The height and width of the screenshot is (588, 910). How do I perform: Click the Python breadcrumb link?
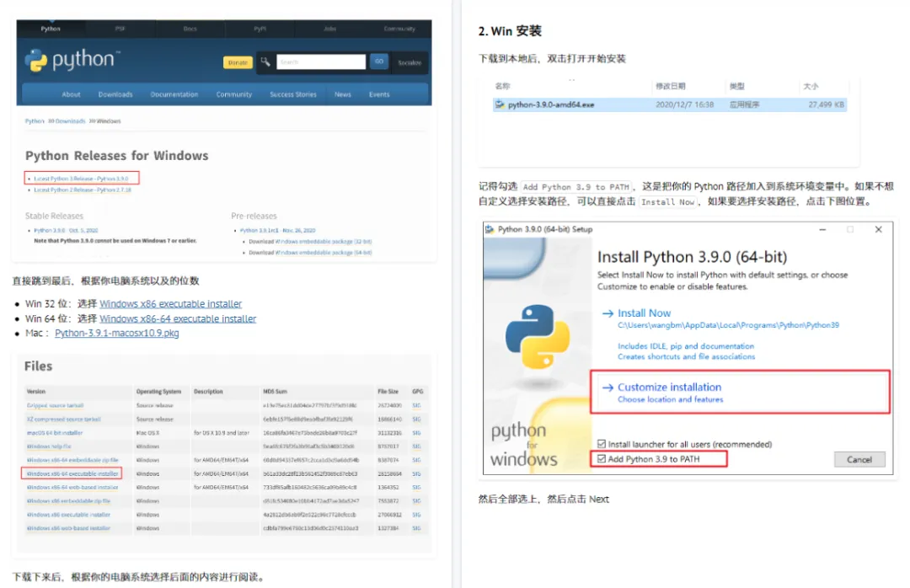click(35, 121)
